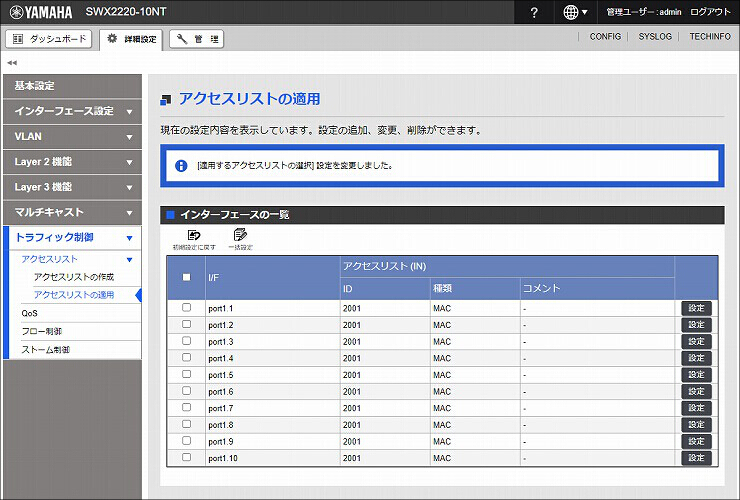Click 設定 button for port1.7

696,408
